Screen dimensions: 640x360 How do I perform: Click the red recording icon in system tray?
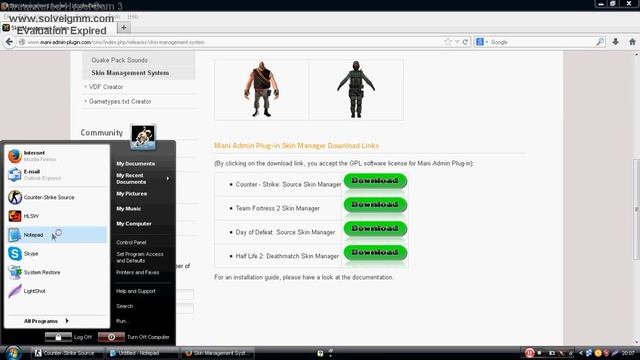click(529, 353)
